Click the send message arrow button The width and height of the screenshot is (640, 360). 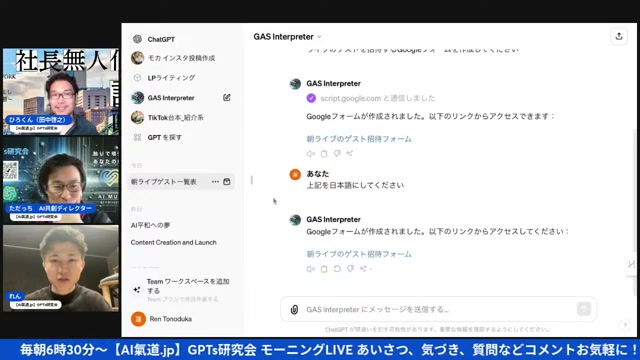(x=584, y=309)
